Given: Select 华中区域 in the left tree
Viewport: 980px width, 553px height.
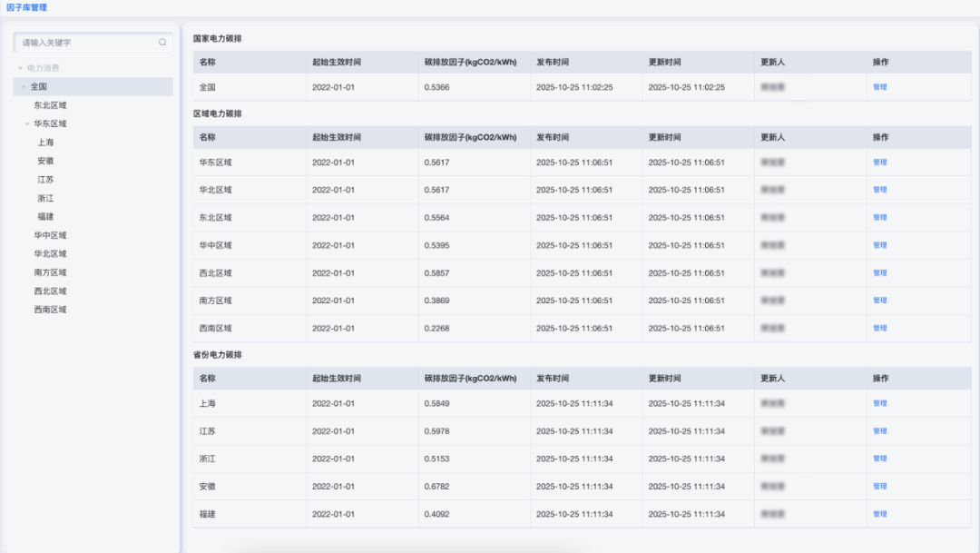Looking at the screenshot, I should [x=50, y=235].
